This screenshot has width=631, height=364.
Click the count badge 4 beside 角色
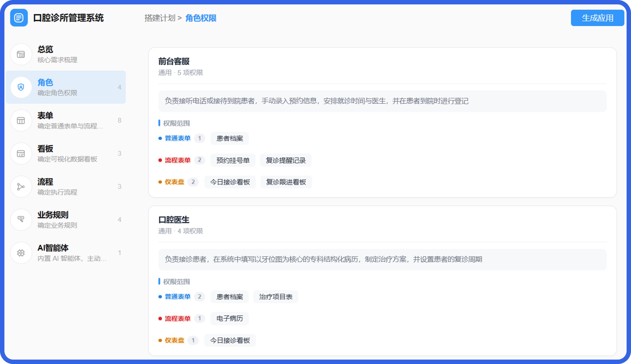[x=120, y=87]
